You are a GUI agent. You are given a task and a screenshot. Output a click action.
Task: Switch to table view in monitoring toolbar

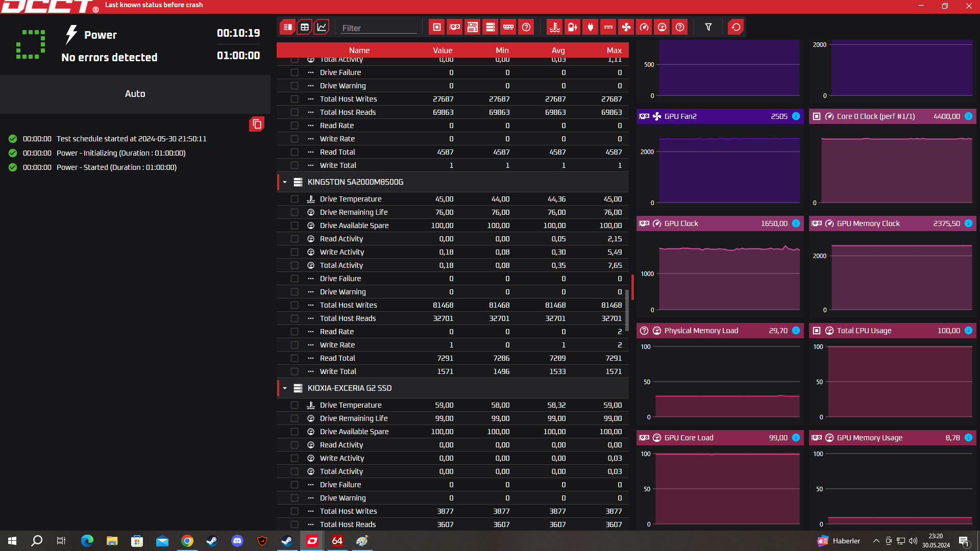pos(305,27)
